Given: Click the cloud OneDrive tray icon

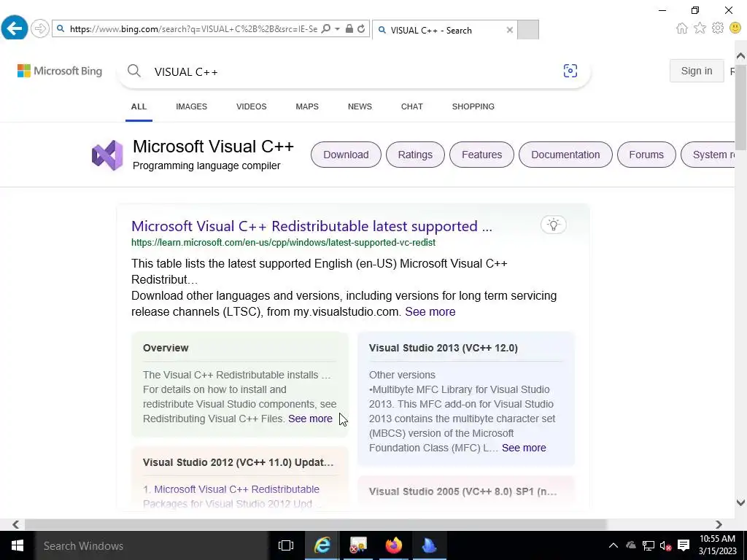Looking at the screenshot, I should click(x=631, y=545).
